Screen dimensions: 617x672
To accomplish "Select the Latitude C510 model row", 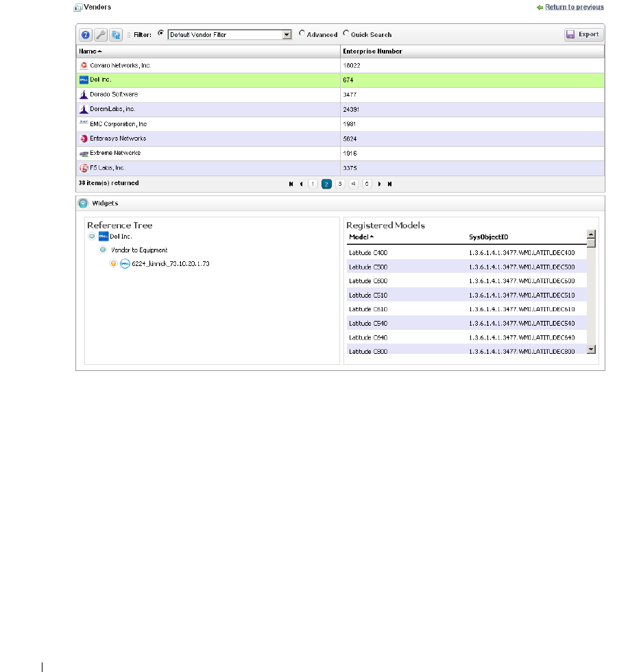I will point(466,296).
